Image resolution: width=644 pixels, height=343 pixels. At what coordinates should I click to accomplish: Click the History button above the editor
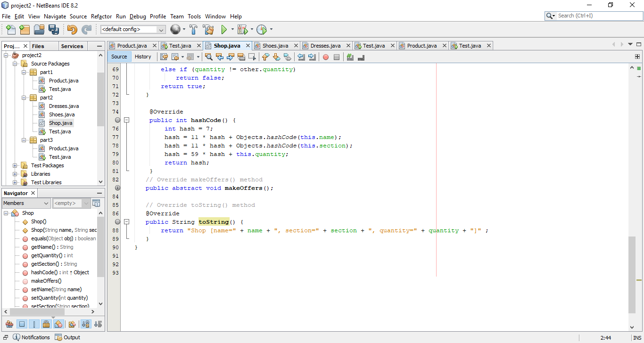click(143, 57)
